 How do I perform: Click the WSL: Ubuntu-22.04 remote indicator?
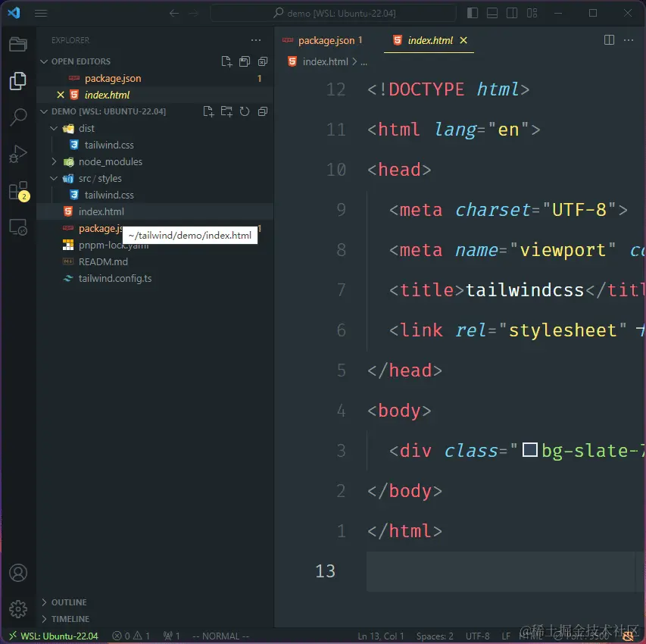point(53,636)
